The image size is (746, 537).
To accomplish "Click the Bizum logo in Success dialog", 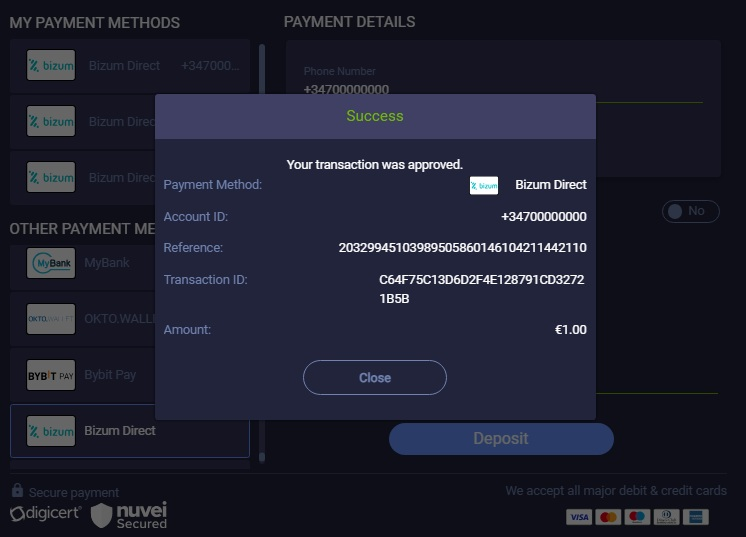I will pos(484,186).
